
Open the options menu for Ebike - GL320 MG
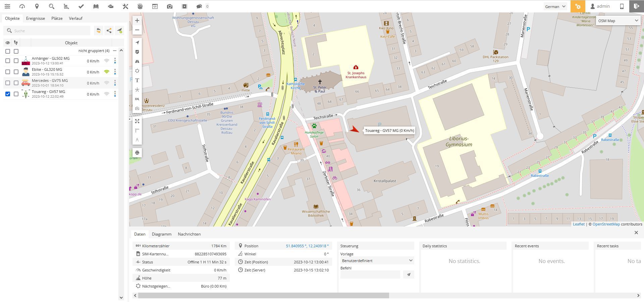coord(115,72)
